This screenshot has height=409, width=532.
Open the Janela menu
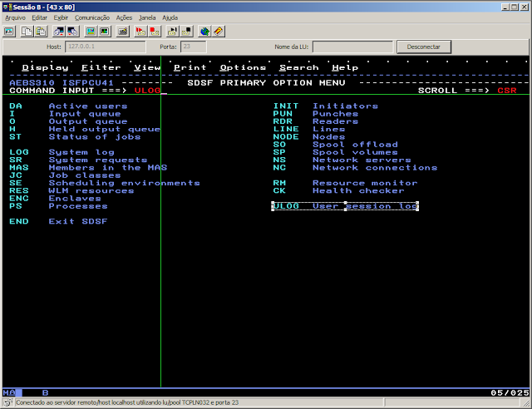point(147,17)
